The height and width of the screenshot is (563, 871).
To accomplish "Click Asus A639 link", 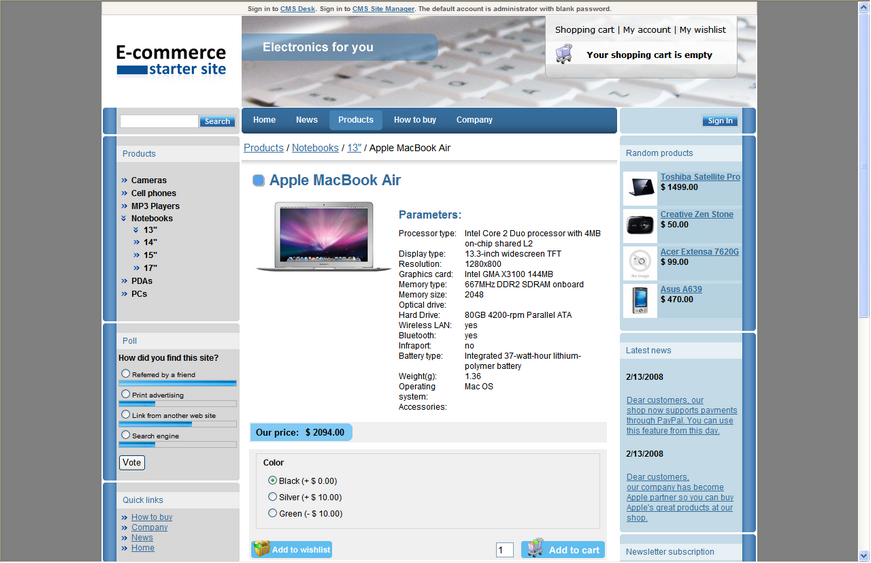I will 681,289.
